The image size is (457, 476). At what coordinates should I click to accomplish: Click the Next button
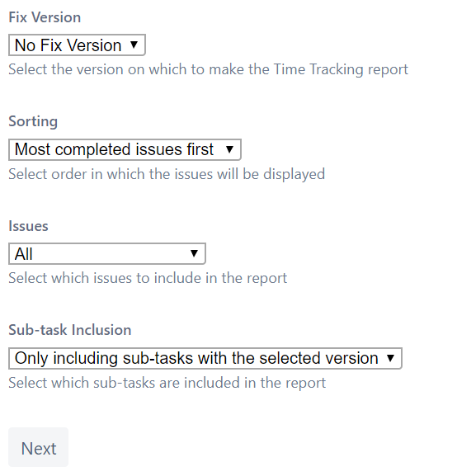[39, 448]
